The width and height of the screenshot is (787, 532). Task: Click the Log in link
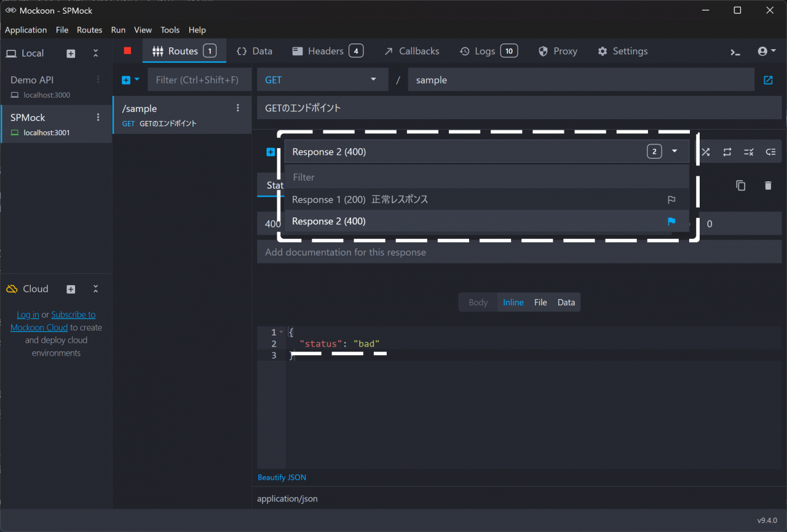28,315
